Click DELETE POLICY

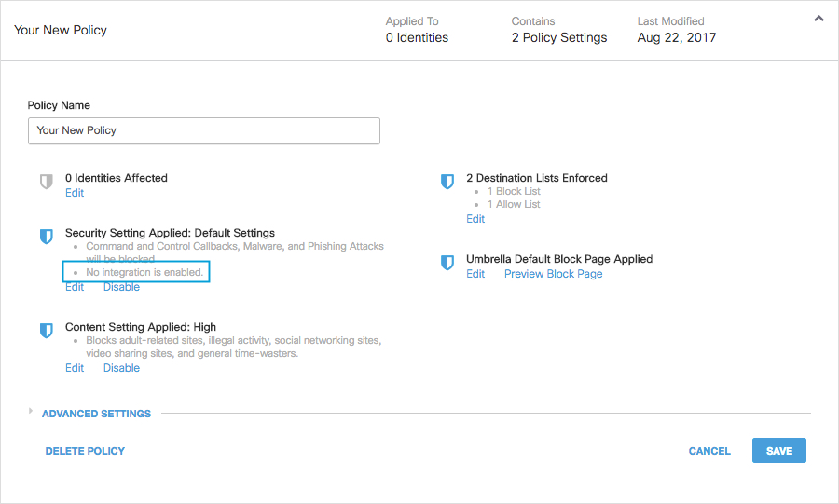coord(85,451)
